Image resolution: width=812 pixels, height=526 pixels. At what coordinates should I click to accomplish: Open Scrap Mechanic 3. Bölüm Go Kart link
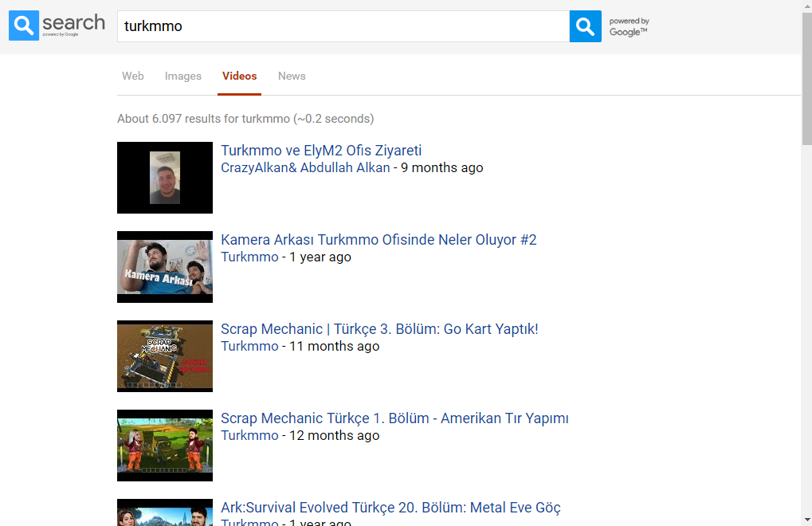pos(379,329)
